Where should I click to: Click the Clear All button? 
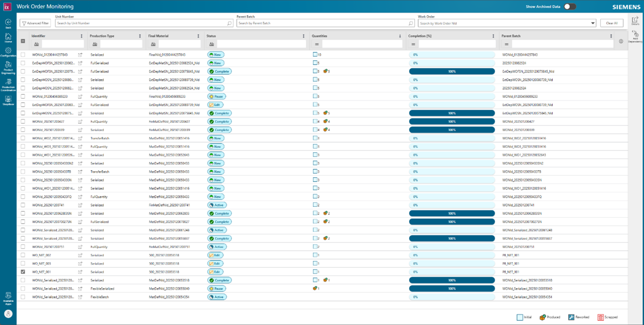click(x=612, y=23)
